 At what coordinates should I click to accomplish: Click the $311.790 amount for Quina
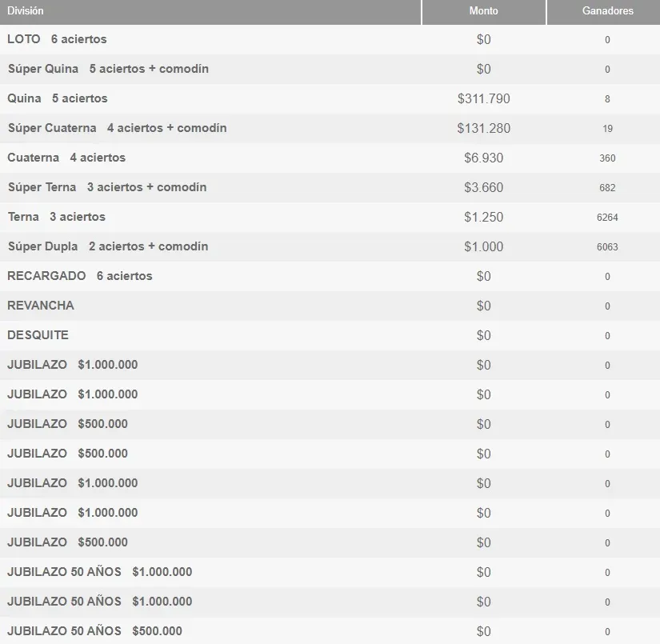[484, 98]
